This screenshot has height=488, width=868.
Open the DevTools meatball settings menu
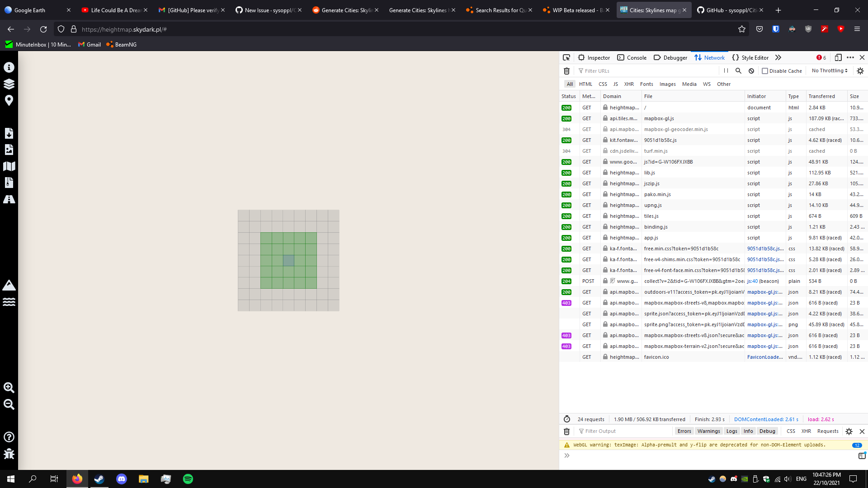(x=850, y=57)
